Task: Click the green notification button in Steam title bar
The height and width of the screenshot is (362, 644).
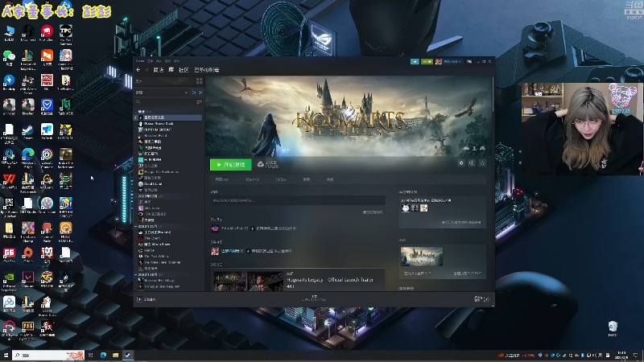Action: coord(427,62)
